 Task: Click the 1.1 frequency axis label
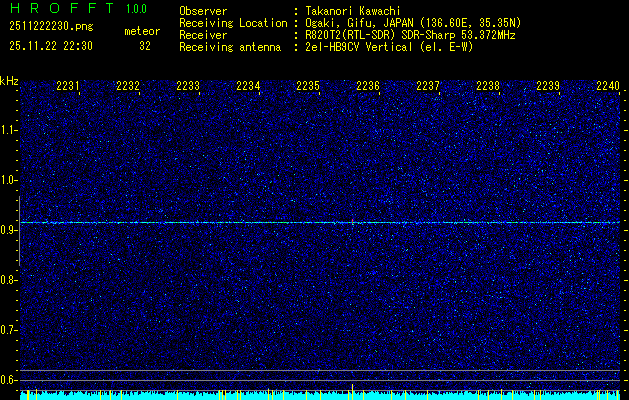click(8, 130)
